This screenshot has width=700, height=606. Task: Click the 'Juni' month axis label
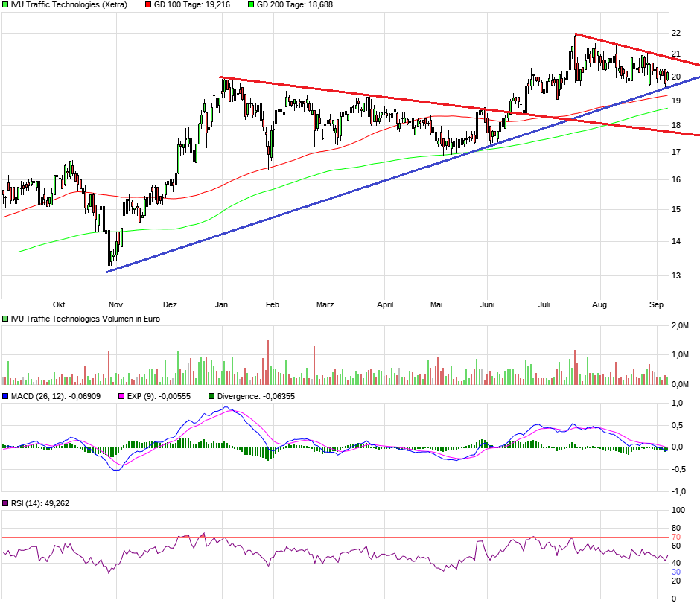tap(488, 304)
